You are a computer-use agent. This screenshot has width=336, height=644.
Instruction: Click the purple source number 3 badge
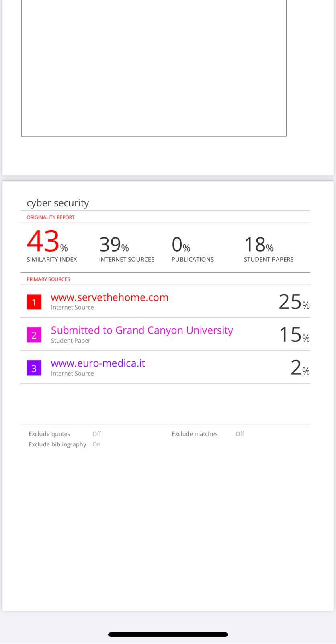tap(34, 368)
